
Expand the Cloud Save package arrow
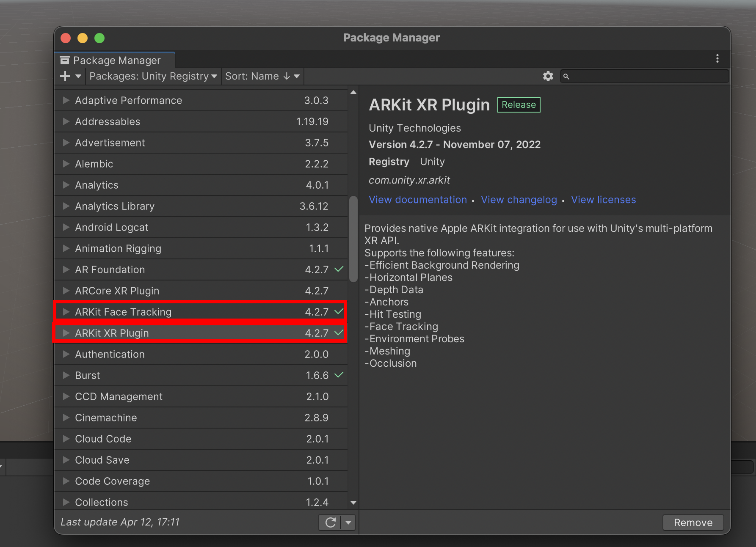pyautogui.click(x=66, y=460)
